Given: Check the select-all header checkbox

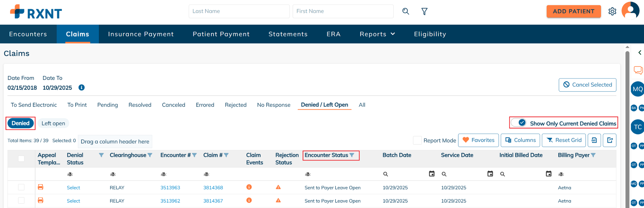Looking at the screenshot, I should click(21, 159).
